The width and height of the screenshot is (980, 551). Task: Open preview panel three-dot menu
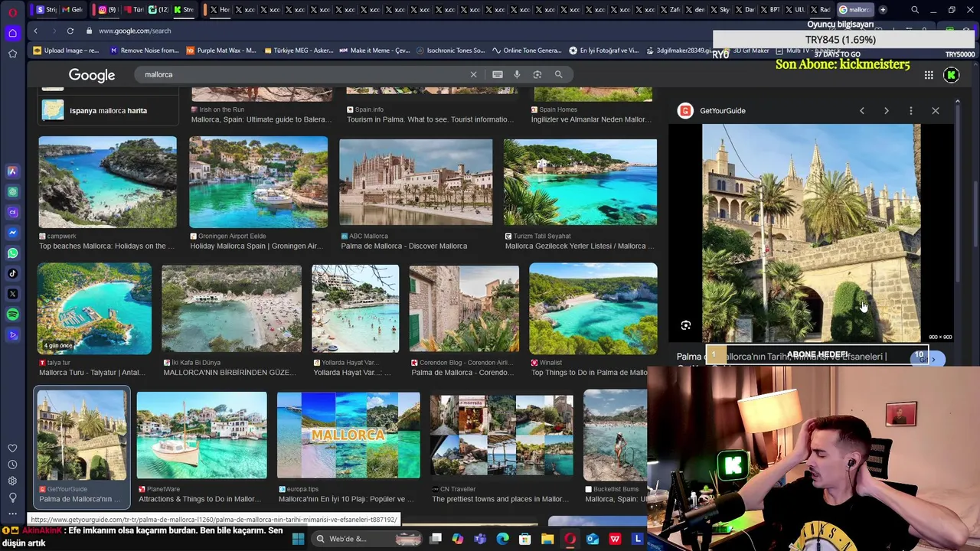[x=910, y=111]
